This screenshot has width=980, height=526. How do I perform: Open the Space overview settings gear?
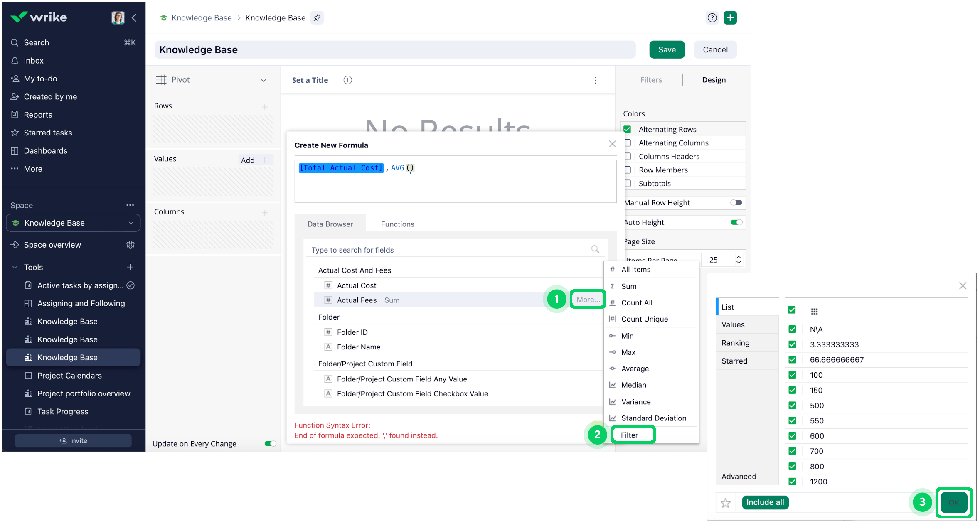131,245
